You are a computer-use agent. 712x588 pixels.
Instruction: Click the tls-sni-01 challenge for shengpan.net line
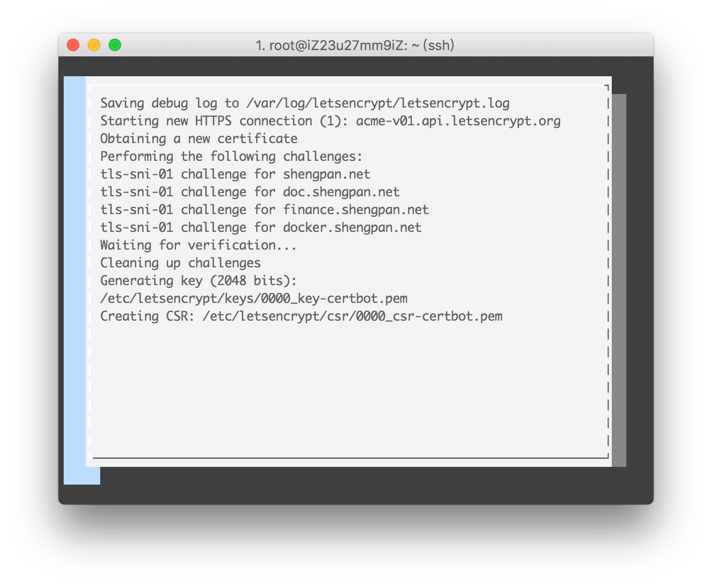[x=235, y=174]
